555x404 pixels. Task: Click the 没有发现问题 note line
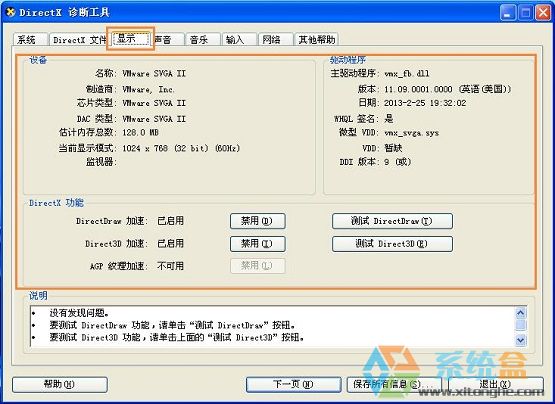(x=79, y=313)
